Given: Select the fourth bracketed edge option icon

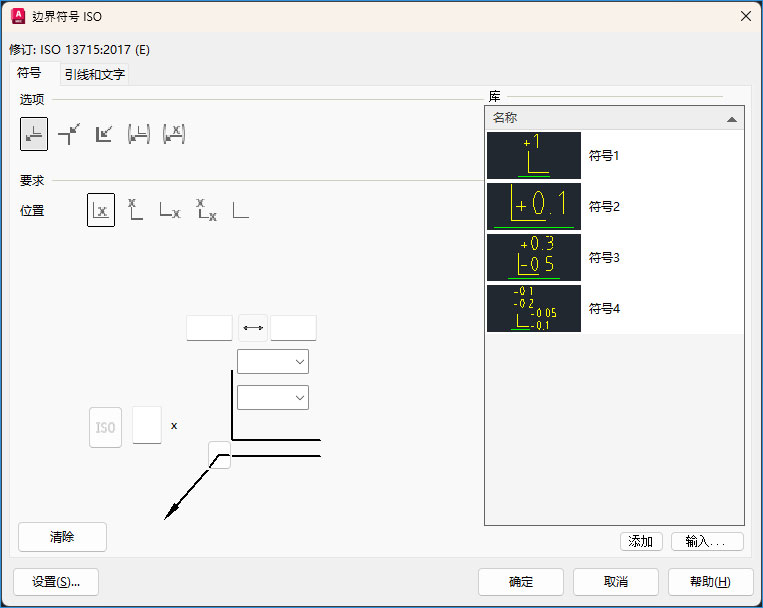Looking at the screenshot, I should pos(138,134).
